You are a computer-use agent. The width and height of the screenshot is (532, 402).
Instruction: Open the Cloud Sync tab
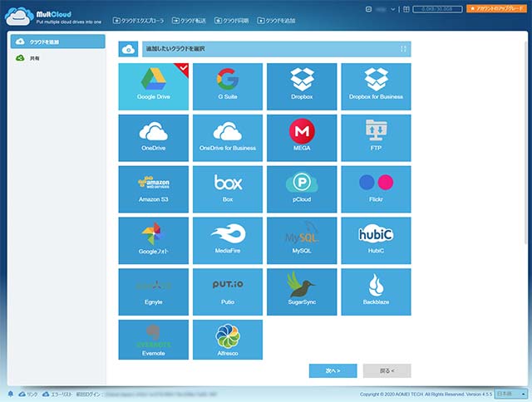[x=231, y=21]
